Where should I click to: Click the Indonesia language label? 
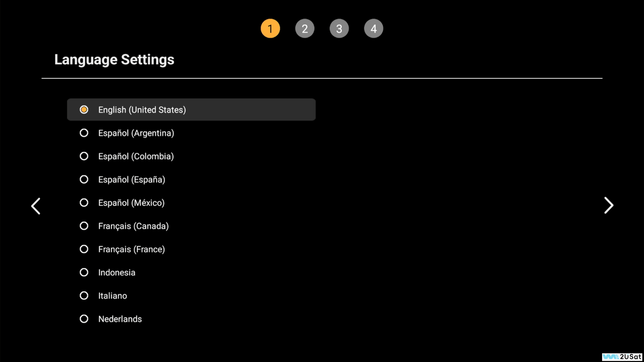pos(116,273)
